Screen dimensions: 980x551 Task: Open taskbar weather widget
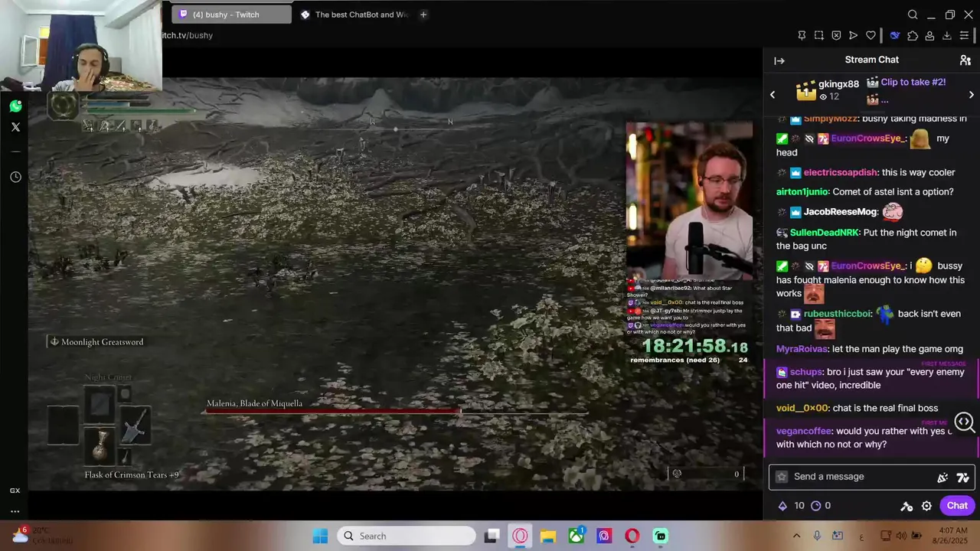pyautogui.click(x=42, y=536)
